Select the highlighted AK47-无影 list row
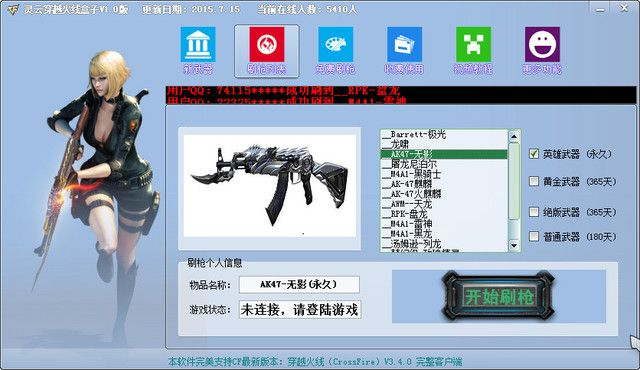This screenshot has height=370, width=640. (x=444, y=154)
